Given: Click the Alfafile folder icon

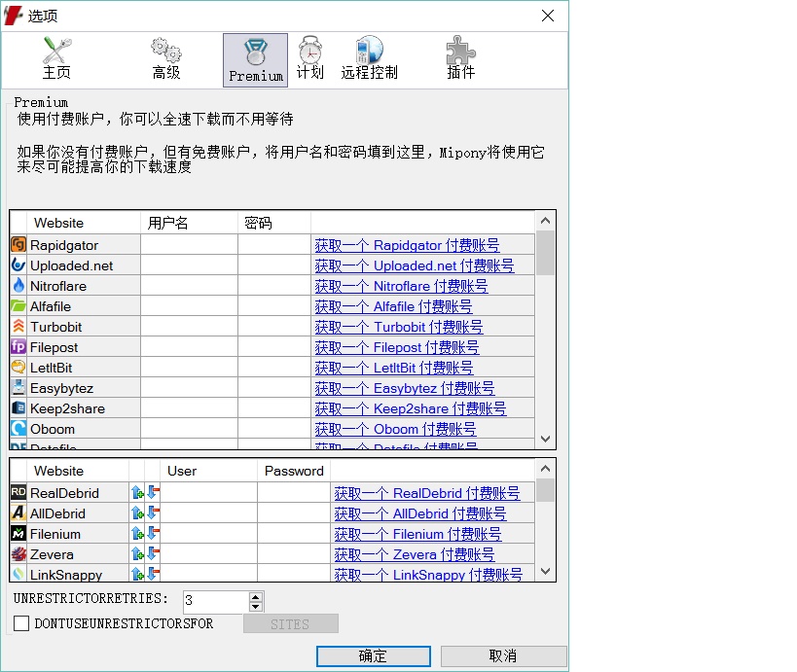Looking at the screenshot, I should [18, 305].
